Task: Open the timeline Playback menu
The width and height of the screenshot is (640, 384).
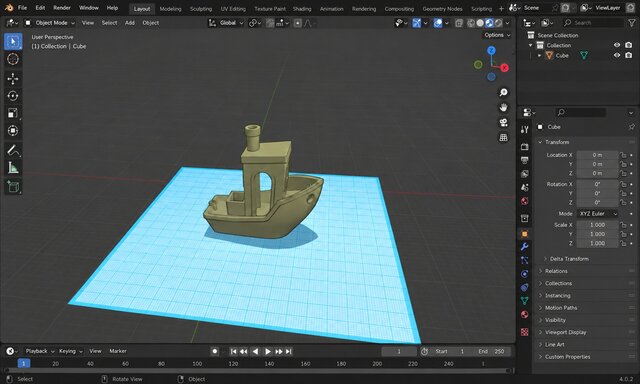Action: pos(40,351)
